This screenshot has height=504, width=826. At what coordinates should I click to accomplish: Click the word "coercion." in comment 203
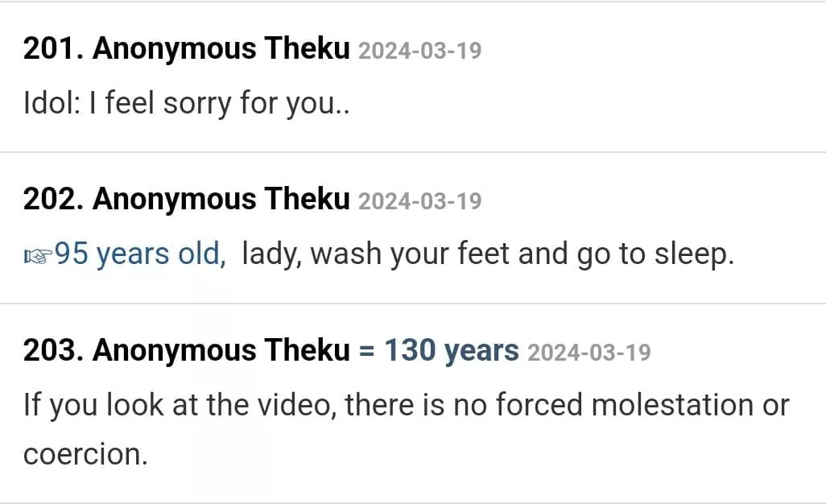coord(85,454)
